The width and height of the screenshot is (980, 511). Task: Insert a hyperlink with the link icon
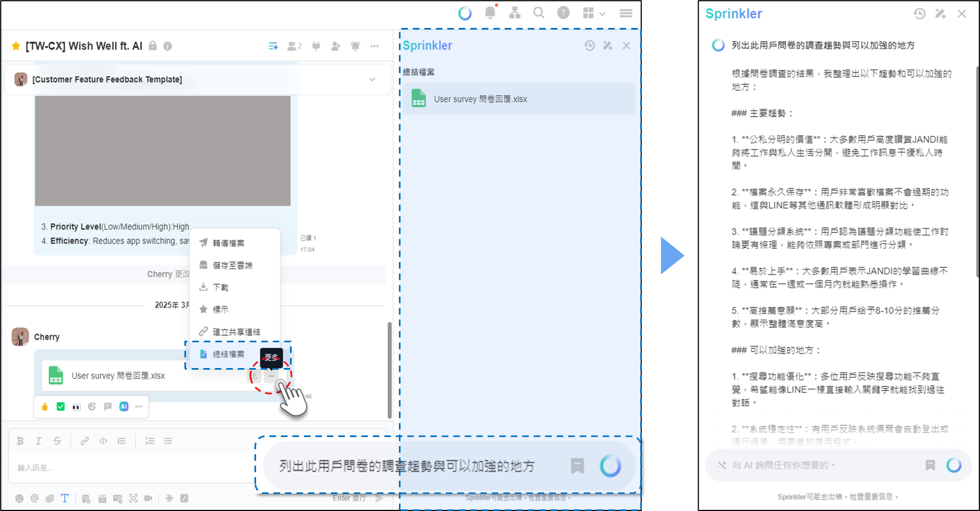pos(85,441)
